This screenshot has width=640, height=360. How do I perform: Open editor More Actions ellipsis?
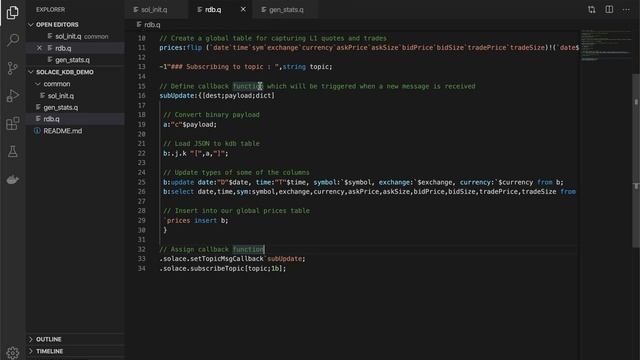coord(626,9)
